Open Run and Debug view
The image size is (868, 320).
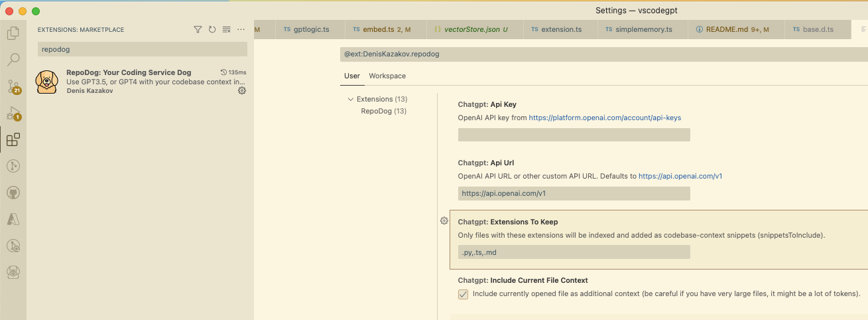click(13, 113)
